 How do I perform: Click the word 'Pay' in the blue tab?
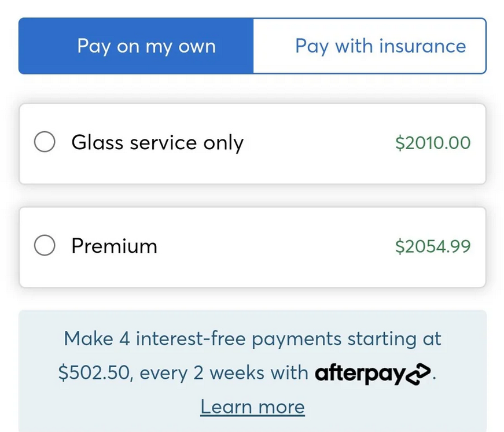pos(94,46)
